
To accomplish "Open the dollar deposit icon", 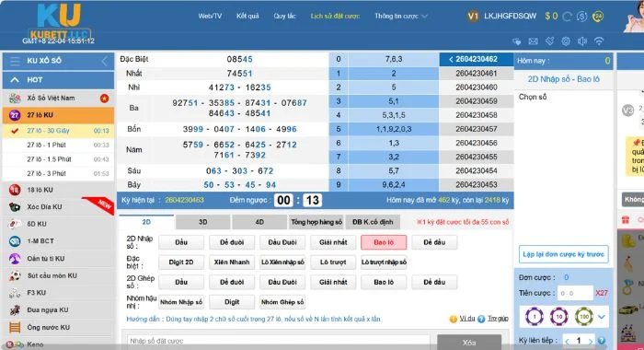I will click(581, 17).
